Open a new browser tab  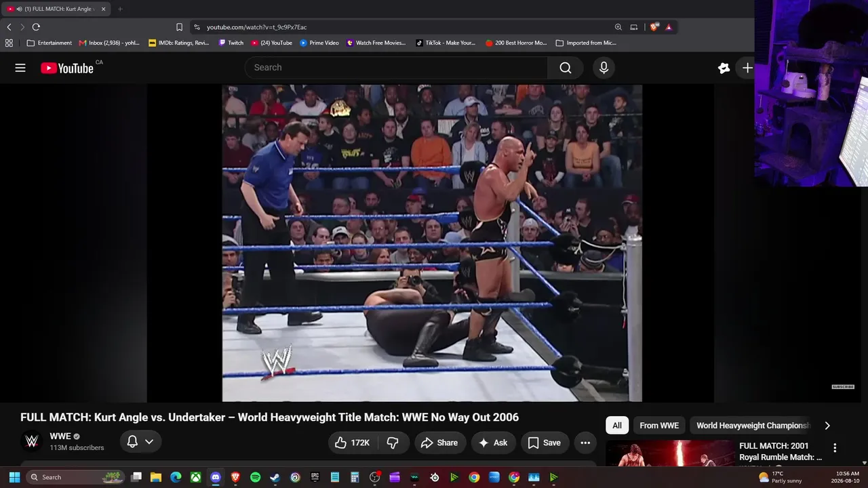pyautogui.click(x=120, y=9)
